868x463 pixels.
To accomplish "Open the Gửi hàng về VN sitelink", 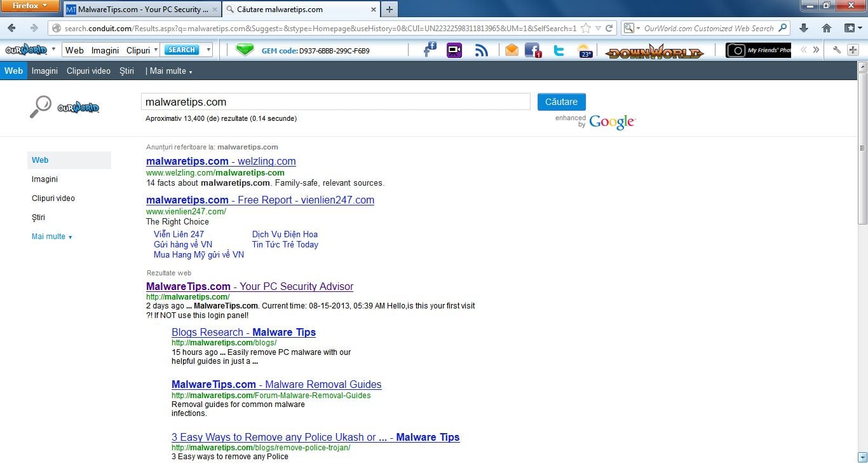I will point(183,245).
